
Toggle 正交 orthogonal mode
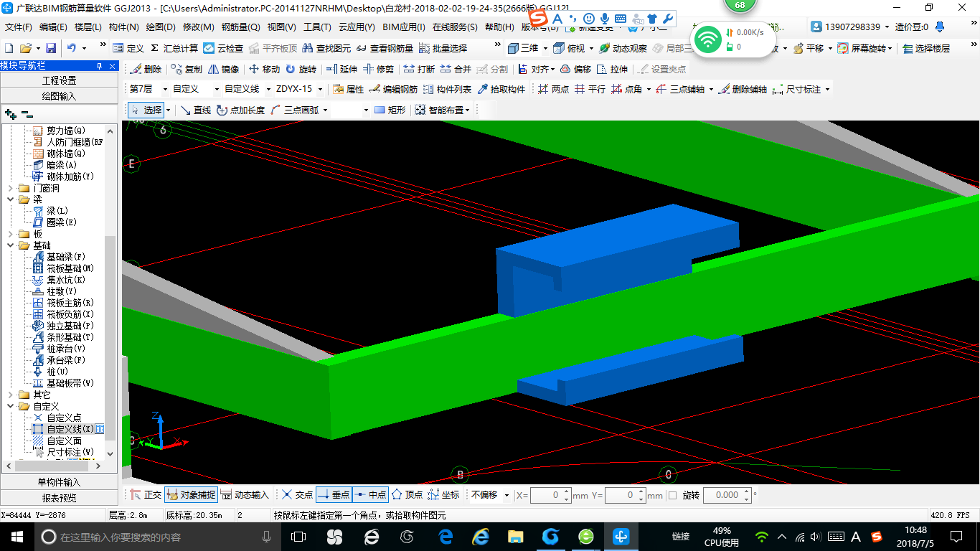146,494
